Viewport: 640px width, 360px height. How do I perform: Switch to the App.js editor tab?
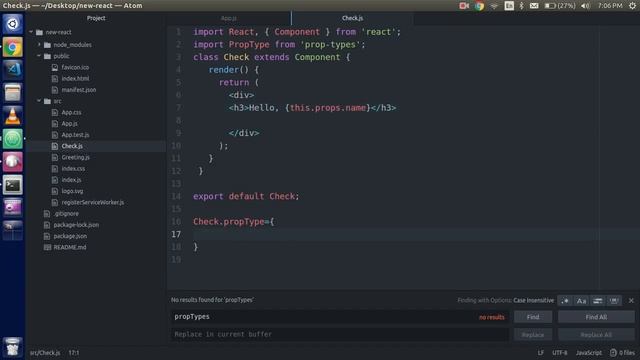tap(229, 18)
